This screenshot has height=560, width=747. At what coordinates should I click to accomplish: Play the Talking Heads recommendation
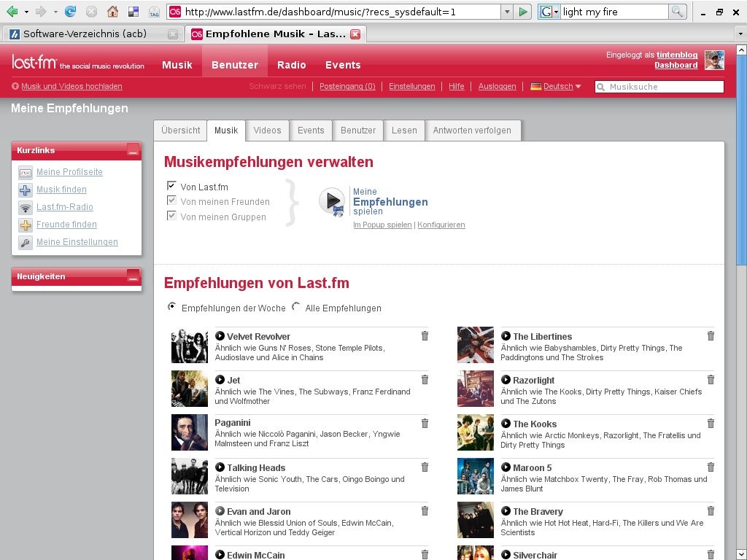tap(220, 467)
